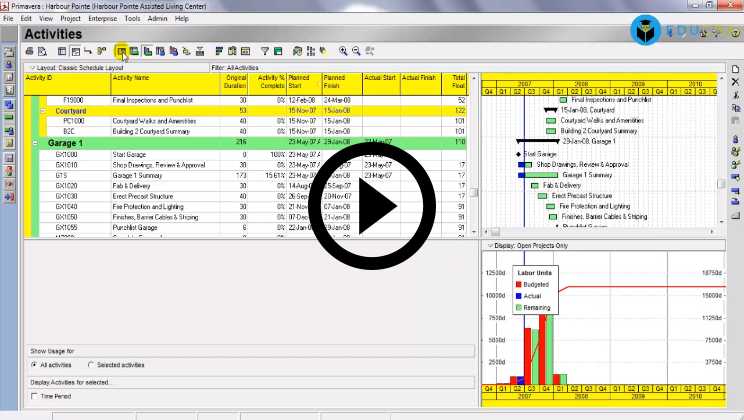The image size is (744, 420).
Task: Enable the Time Period checkbox
Action: pyautogui.click(x=34, y=396)
